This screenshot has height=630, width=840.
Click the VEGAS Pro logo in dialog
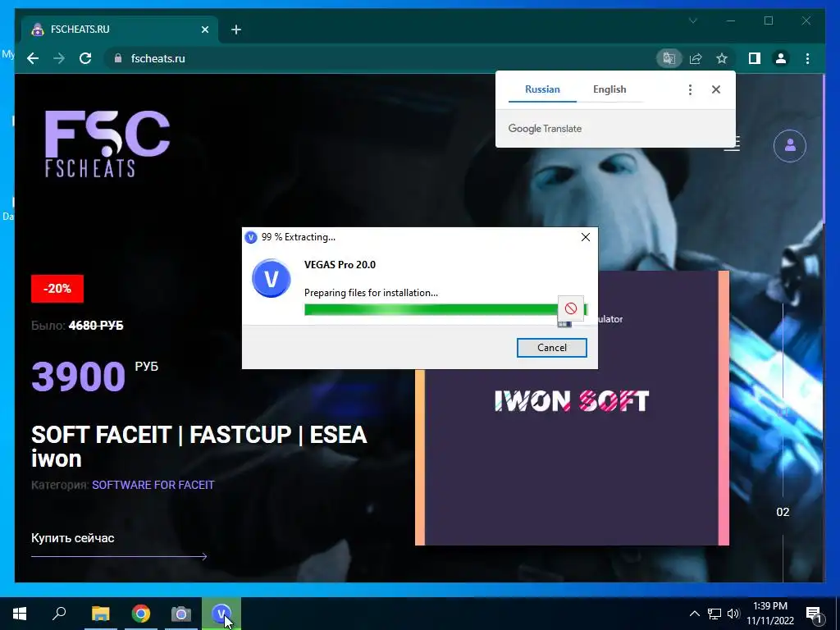point(271,279)
